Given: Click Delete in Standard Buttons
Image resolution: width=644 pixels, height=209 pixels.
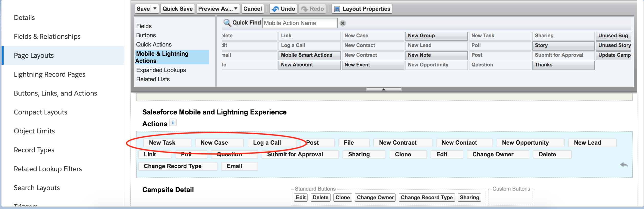Looking at the screenshot, I should (320, 198).
